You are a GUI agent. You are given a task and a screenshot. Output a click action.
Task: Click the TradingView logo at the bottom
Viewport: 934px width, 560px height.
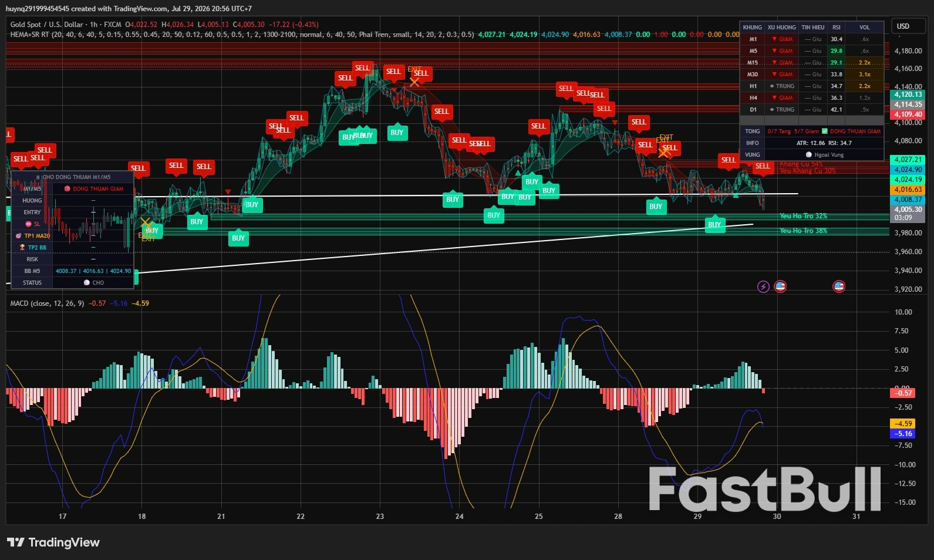53,542
